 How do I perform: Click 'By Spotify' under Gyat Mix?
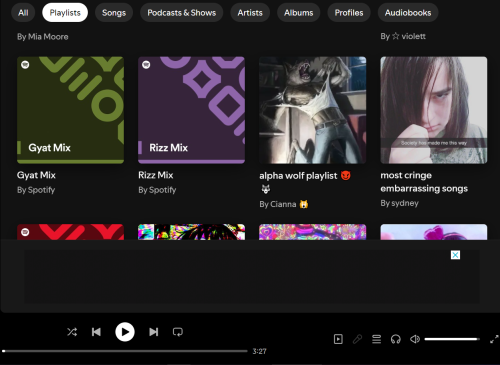(36, 190)
